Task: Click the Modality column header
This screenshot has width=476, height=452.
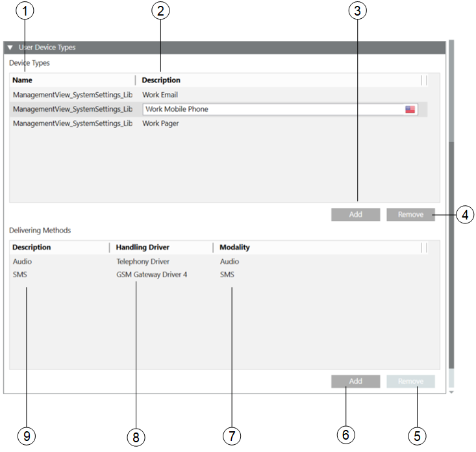Action: click(x=234, y=247)
